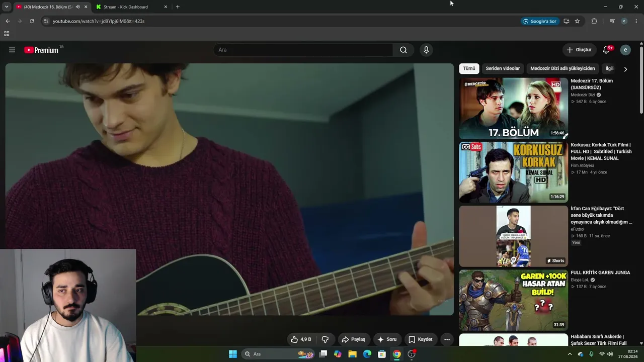Show hidden system tray icons
Image resolution: width=644 pixels, height=362 pixels.
[x=570, y=354]
